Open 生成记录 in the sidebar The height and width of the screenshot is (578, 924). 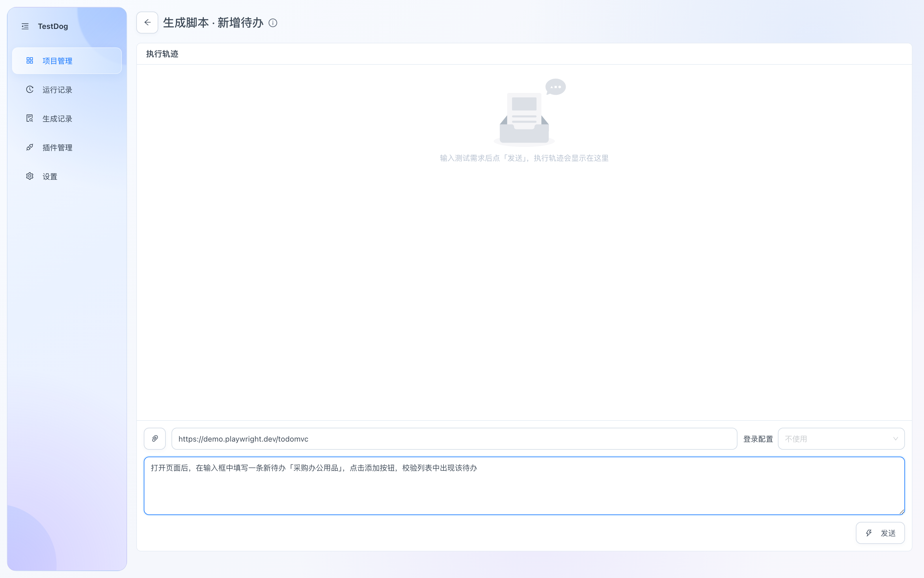tap(67, 118)
